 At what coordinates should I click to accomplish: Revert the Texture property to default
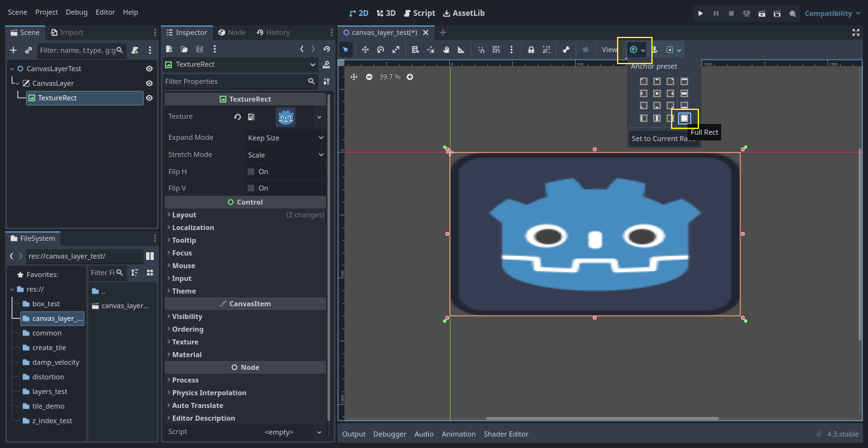tap(238, 117)
